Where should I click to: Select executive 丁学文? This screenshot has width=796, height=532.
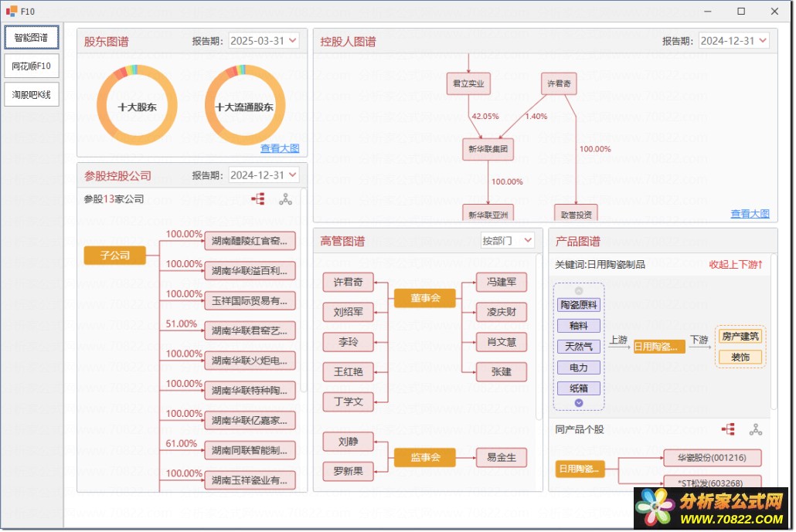[349, 402]
